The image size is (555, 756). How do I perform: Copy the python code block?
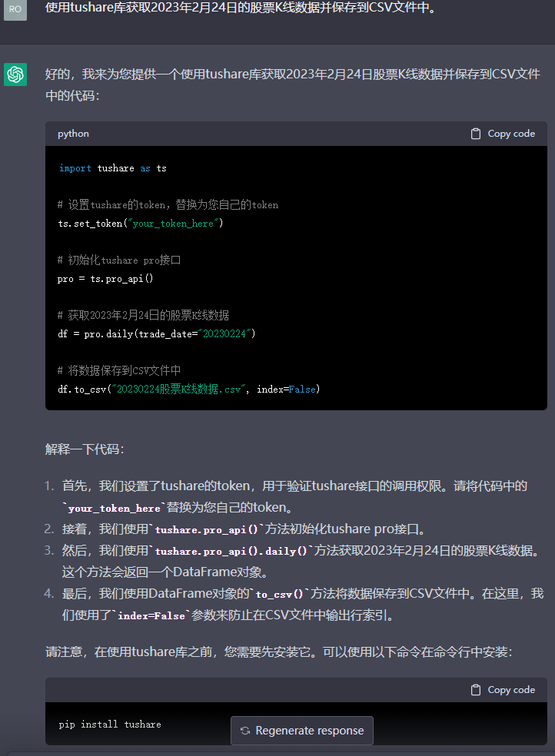click(x=503, y=134)
